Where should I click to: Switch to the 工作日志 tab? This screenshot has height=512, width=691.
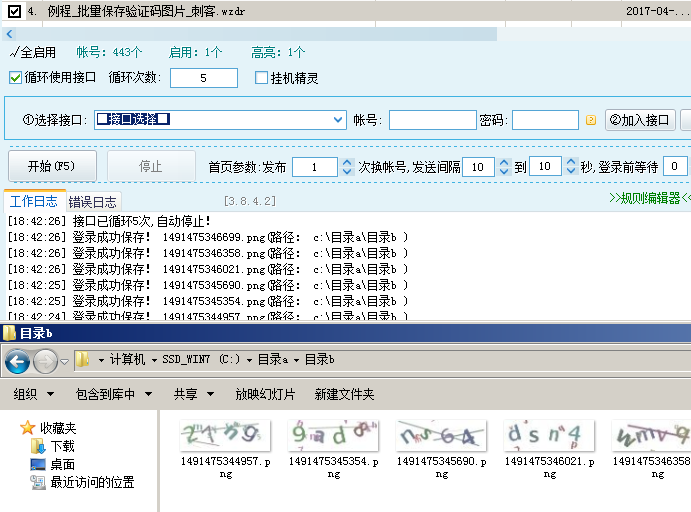(x=33, y=201)
